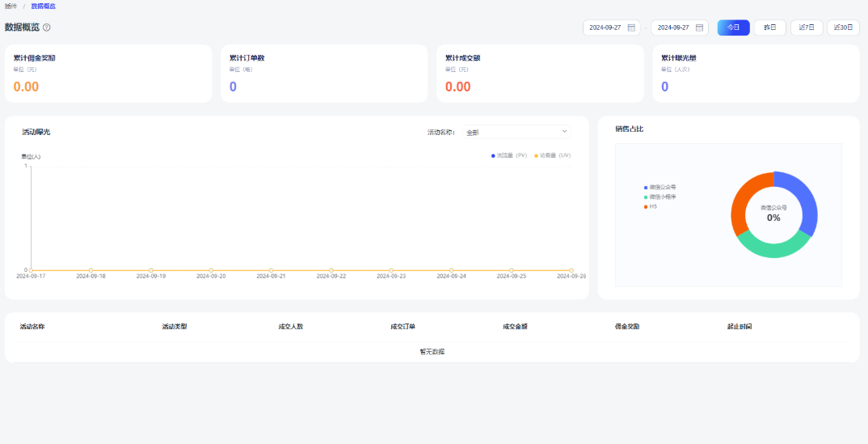This screenshot has width=868, height=444.
Task: Open calendar icon in start date field
Action: (x=631, y=27)
